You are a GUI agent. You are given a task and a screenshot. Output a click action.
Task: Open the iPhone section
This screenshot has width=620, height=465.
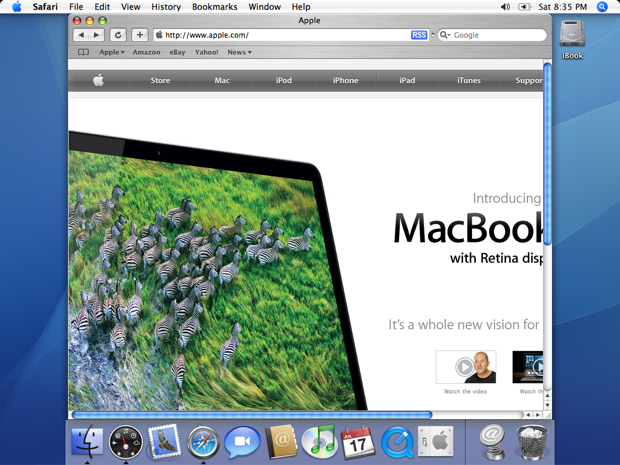[345, 80]
